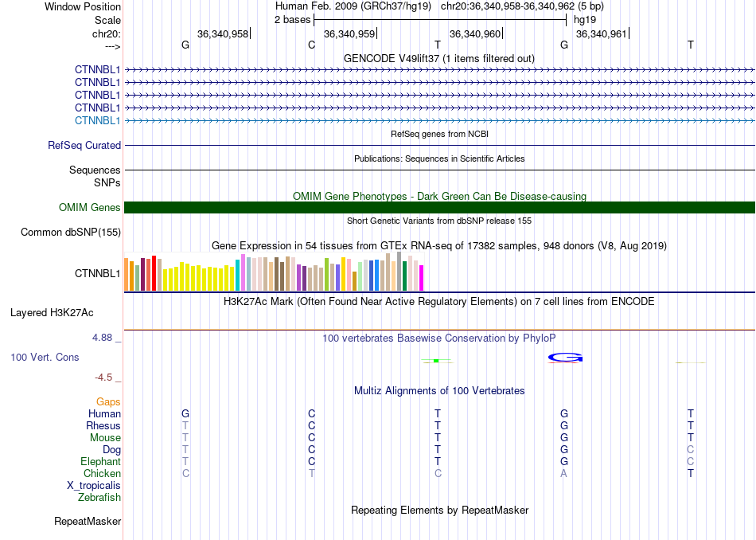Select the magenta rightmost GTEx expression bar

tap(422, 278)
